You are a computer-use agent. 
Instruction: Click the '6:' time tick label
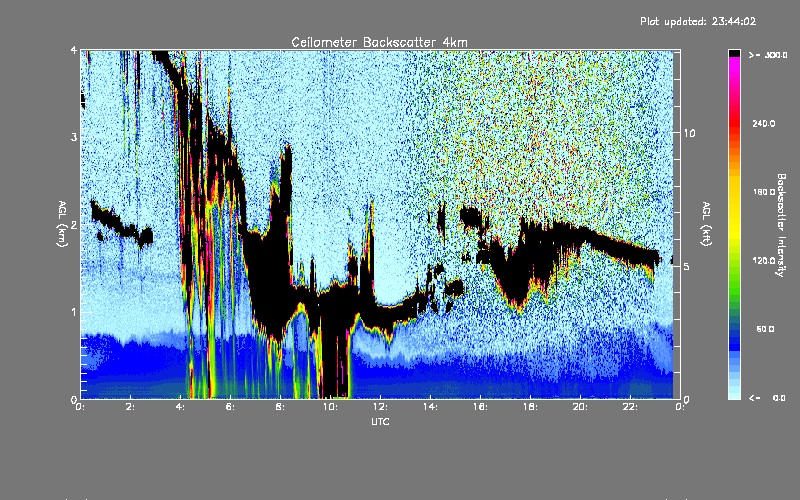click(230, 407)
